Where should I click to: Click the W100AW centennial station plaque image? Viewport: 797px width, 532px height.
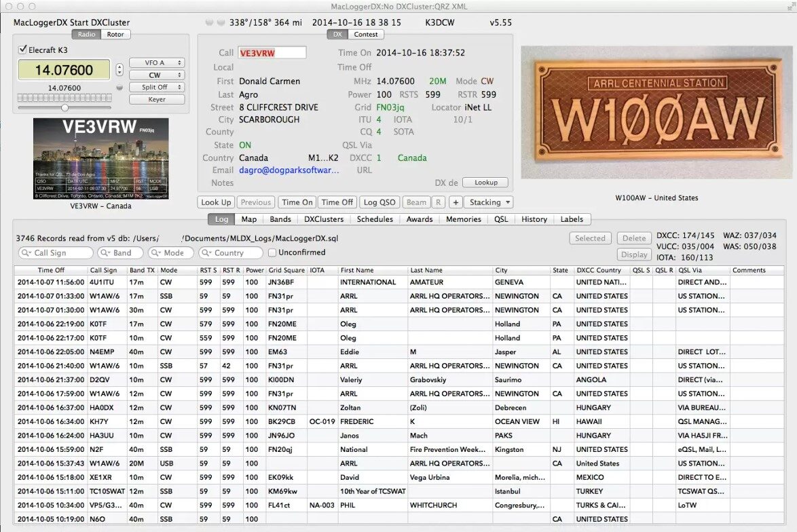point(656,117)
